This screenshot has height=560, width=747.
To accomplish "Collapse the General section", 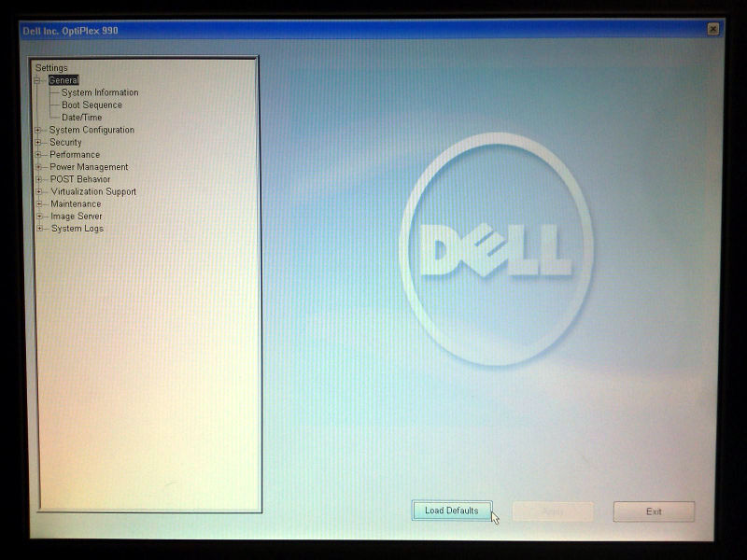I will point(39,79).
